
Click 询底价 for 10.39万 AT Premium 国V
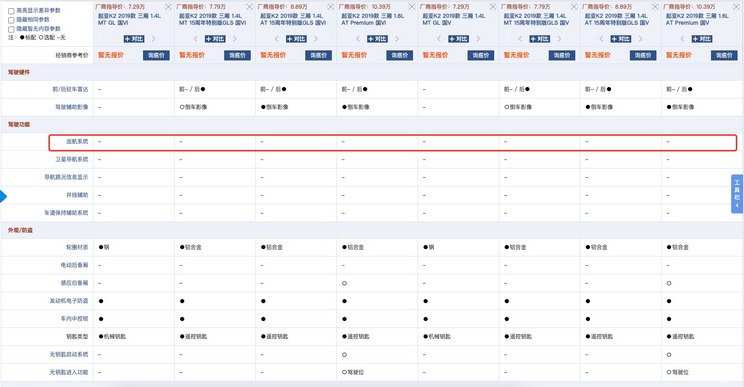pos(724,55)
